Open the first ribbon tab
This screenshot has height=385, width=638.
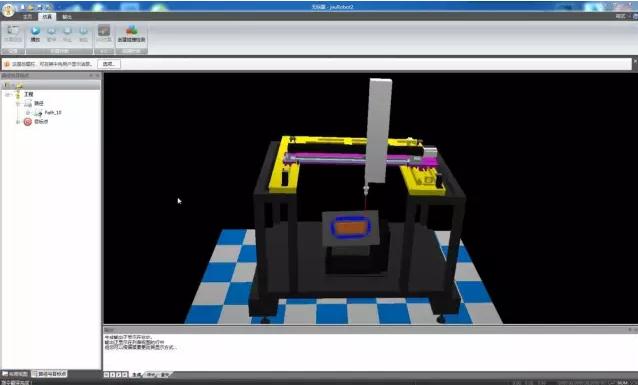click(x=27, y=17)
